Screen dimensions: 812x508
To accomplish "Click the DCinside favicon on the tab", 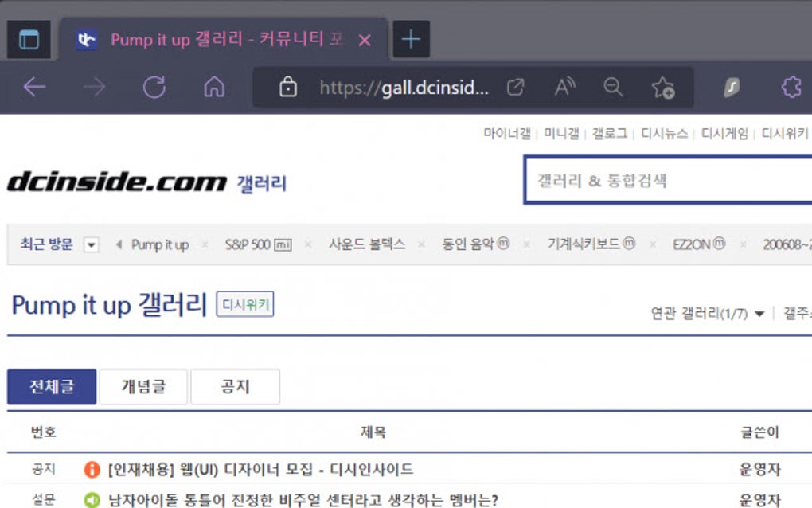I will [87, 40].
